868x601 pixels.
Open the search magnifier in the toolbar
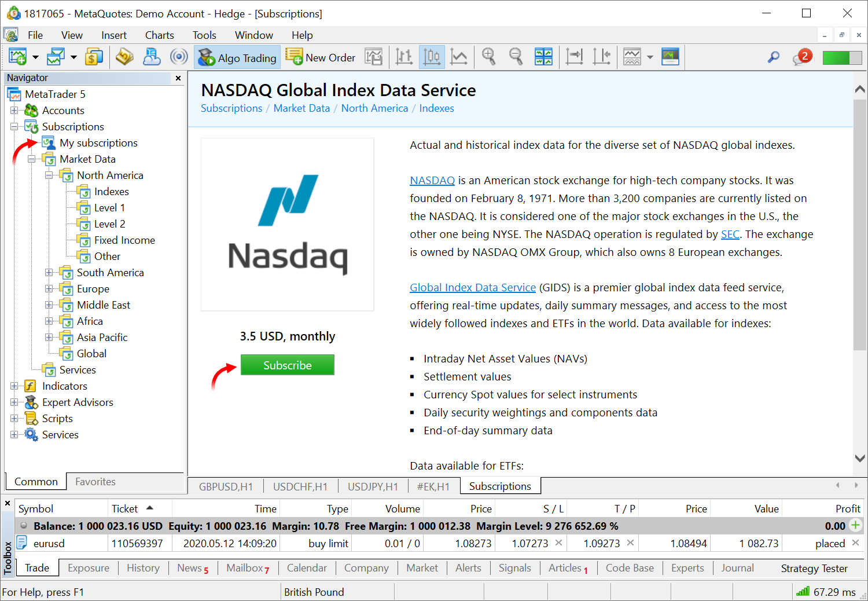[774, 57]
